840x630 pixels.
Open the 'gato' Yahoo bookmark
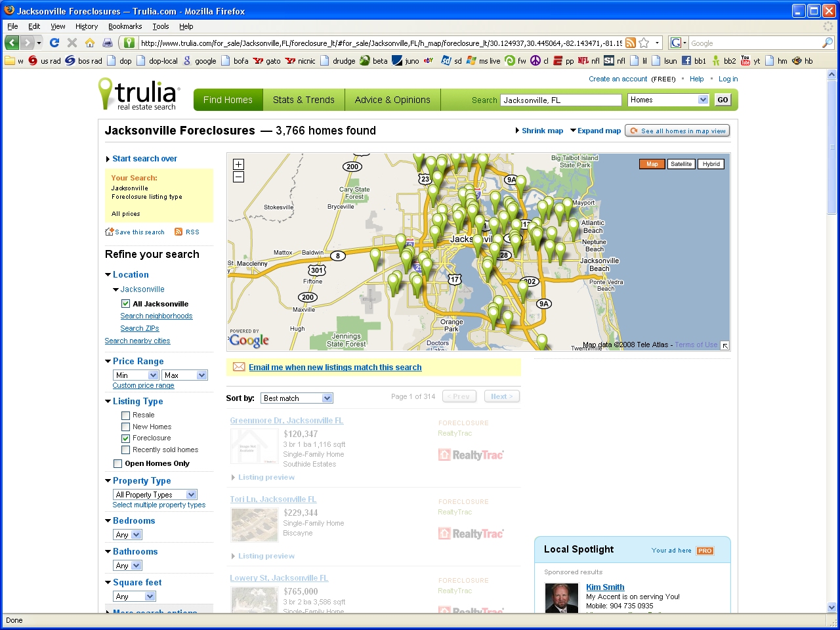[266, 60]
